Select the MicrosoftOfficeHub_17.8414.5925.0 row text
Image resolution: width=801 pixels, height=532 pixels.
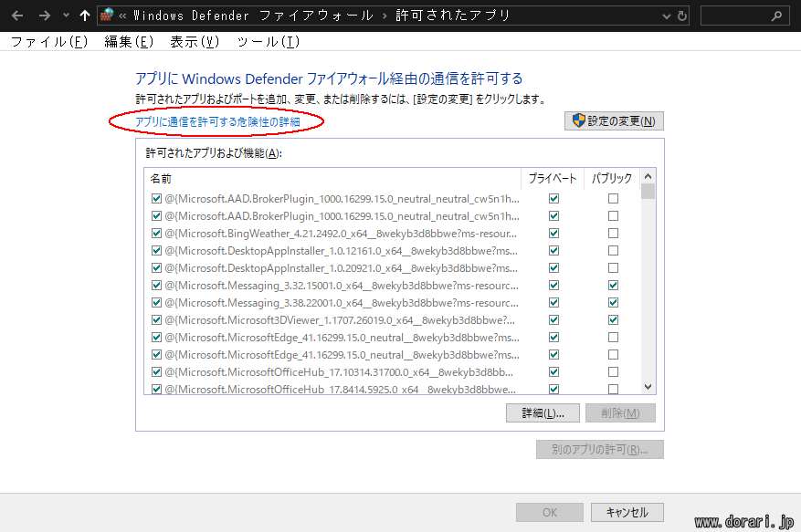tap(341, 389)
